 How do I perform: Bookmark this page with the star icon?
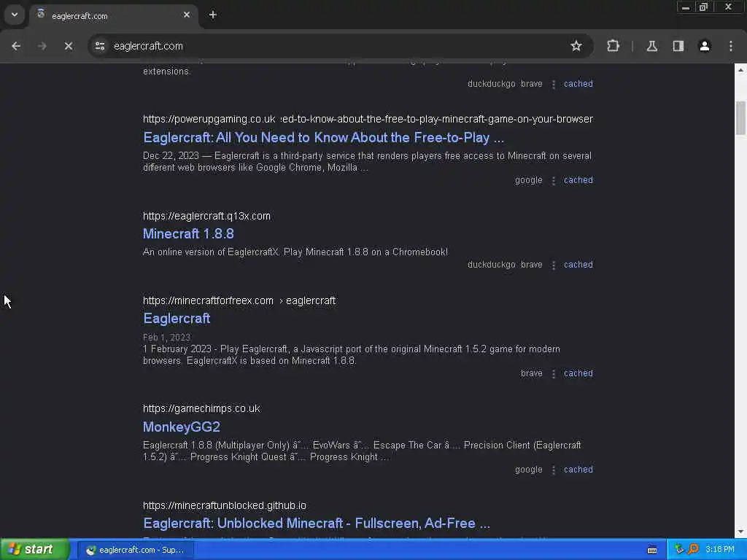(x=576, y=46)
